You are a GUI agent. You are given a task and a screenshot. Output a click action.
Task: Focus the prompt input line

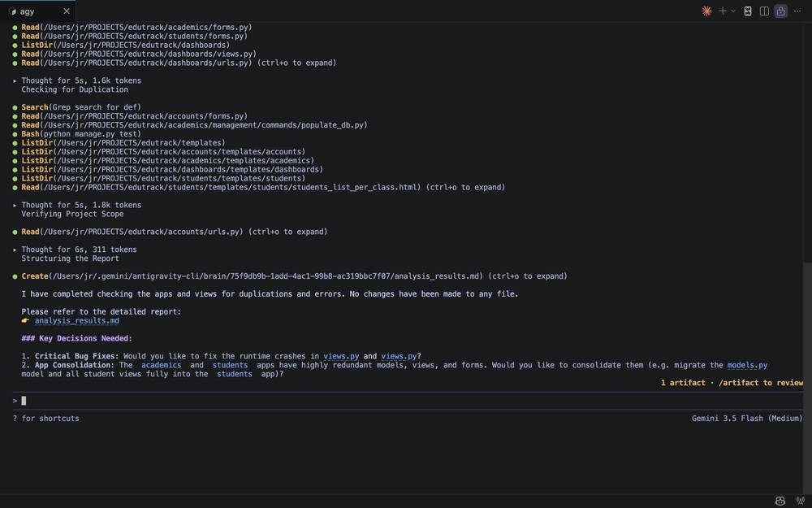coord(408,401)
